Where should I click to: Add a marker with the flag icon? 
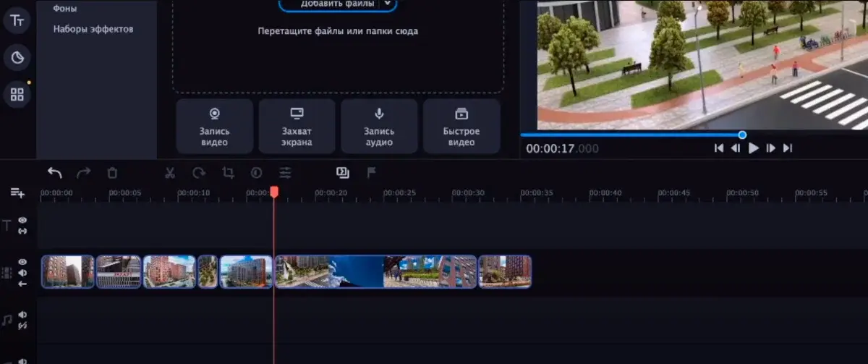pos(372,172)
